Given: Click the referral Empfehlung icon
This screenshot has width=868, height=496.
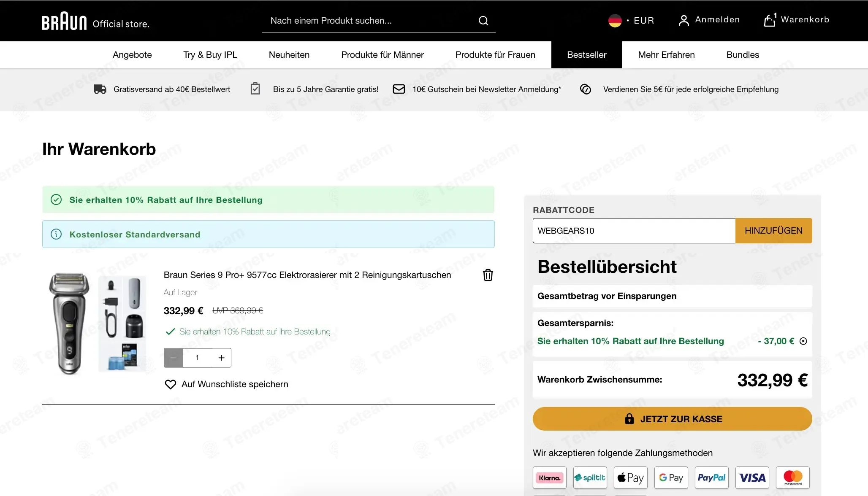Looking at the screenshot, I should coord(585,89).
